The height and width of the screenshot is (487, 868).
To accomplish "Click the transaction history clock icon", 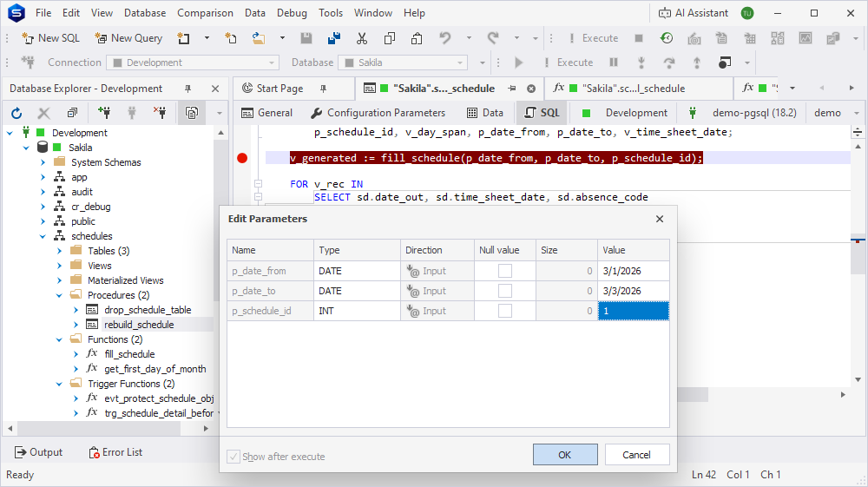I will [x=667, y=38].
